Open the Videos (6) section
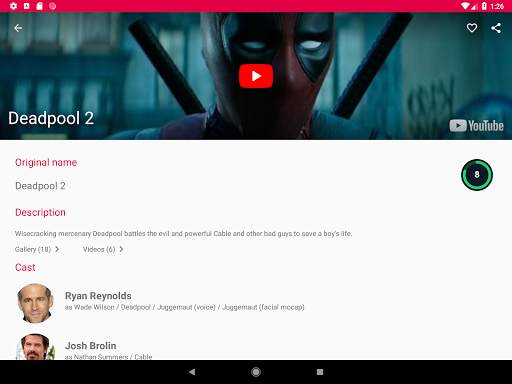Screen dimensions: 512x384 tap(99, 249)
